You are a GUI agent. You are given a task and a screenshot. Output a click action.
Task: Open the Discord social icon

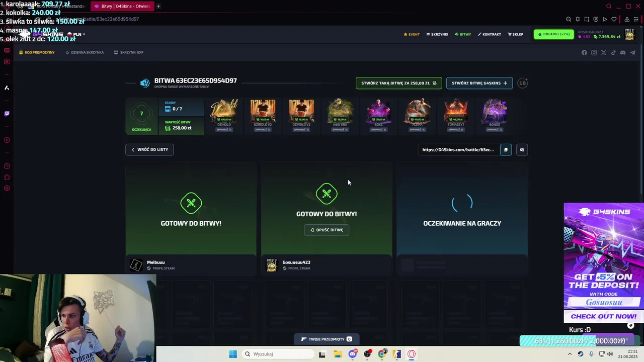pos(623,53)
